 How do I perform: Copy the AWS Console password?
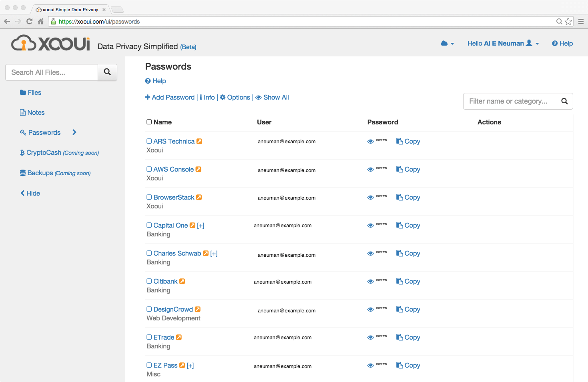point(408,169)
